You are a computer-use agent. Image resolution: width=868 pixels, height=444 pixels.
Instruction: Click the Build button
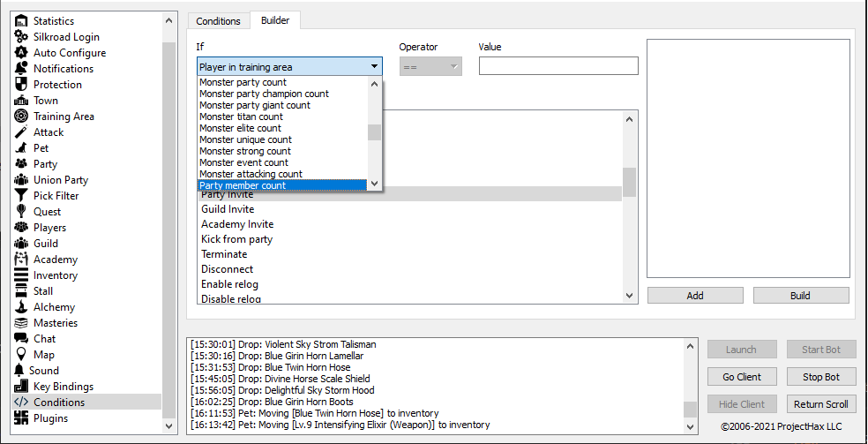click(800, 296)
